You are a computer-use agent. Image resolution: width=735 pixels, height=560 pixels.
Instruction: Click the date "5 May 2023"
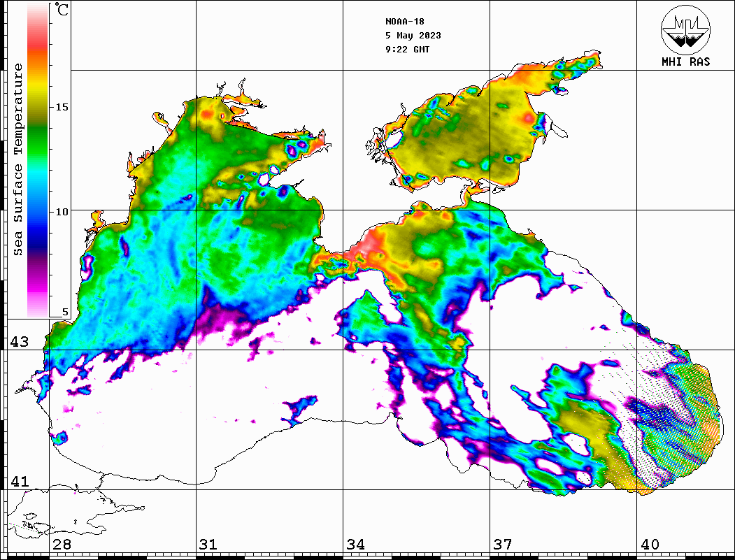pyautogui.click(x=413, y=36)
